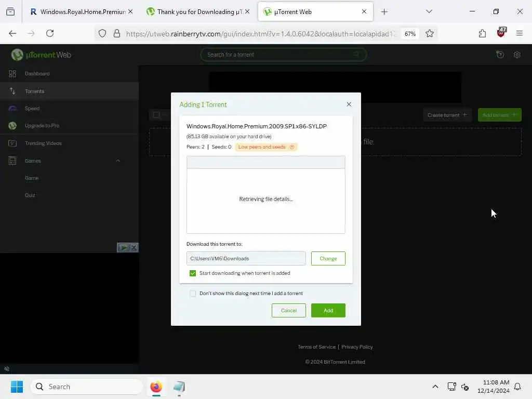Open the list all tabs dropdown

(x=429, y=11)
